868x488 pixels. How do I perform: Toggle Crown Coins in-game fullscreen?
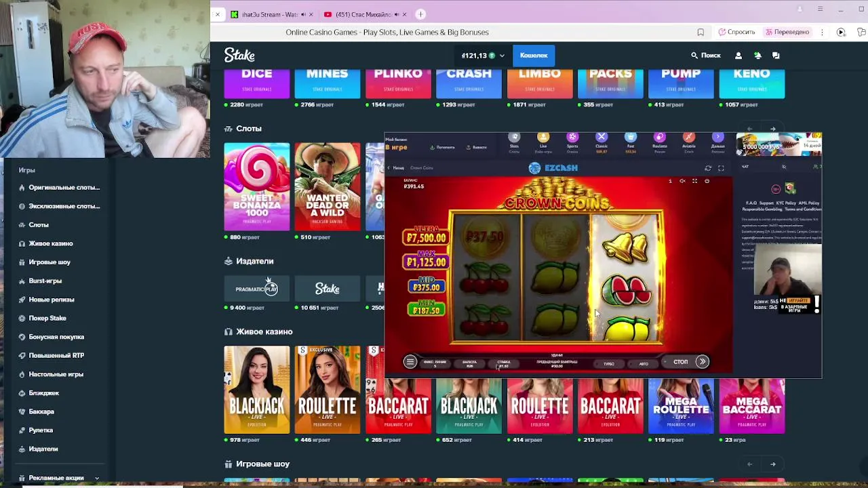(694, 181)
